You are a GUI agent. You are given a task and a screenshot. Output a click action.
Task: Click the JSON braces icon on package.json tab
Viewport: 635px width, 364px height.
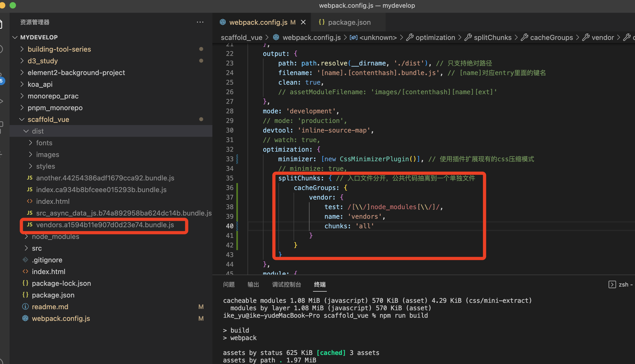pos(321,22)
